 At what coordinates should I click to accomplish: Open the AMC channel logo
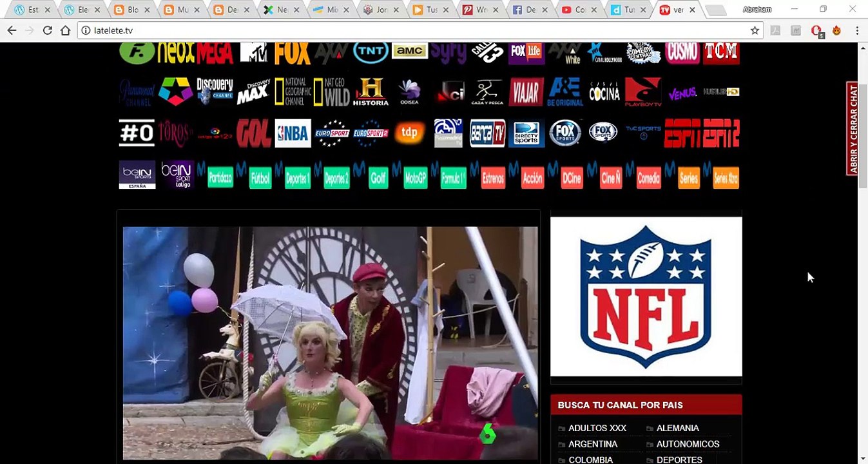(410, 51)
